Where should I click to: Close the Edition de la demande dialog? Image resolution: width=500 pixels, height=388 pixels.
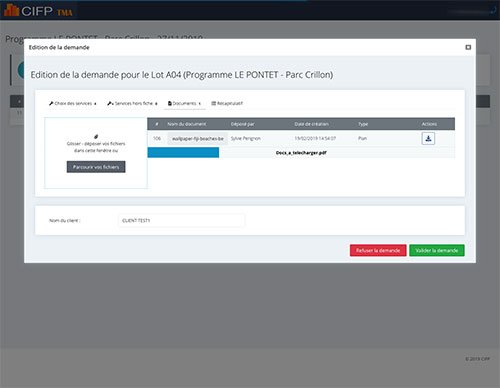pos(468,47)
